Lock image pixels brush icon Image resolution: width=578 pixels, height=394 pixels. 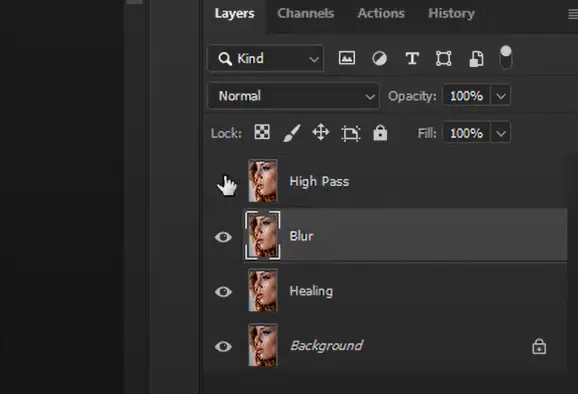292,133
